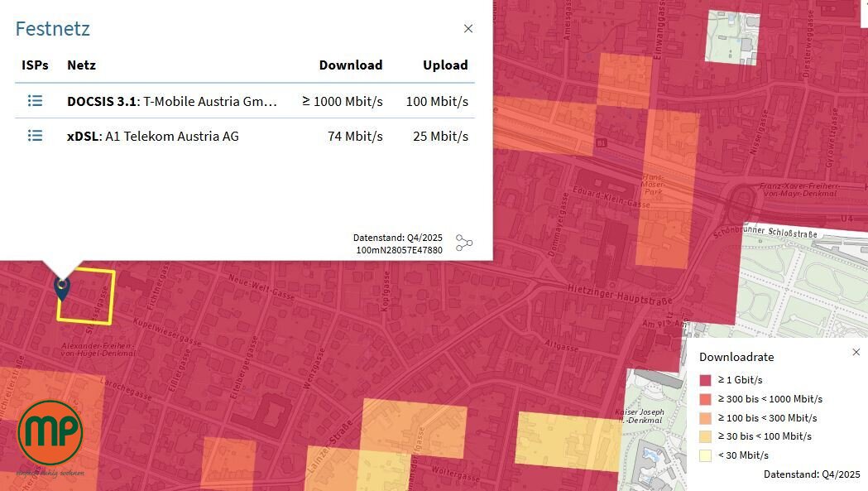Click the share icon beside Datenstand
Screen dimensions: 868x491
pos(464,243)
